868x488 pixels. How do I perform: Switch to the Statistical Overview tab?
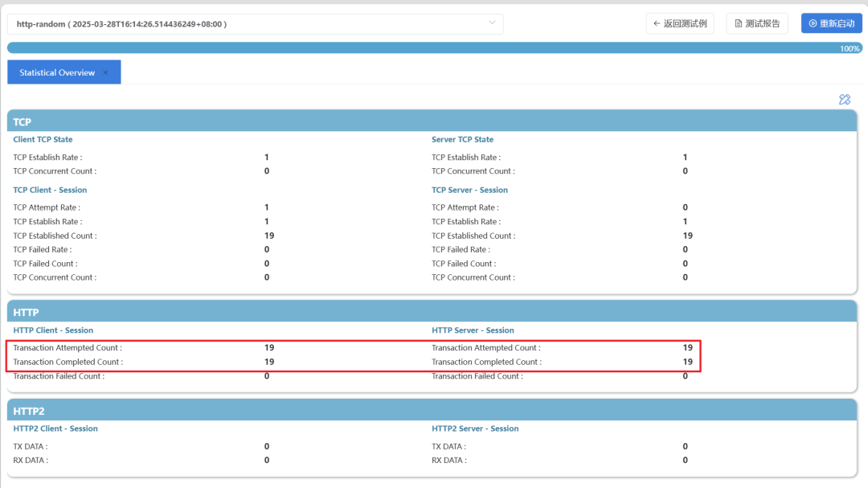point(57,72)
